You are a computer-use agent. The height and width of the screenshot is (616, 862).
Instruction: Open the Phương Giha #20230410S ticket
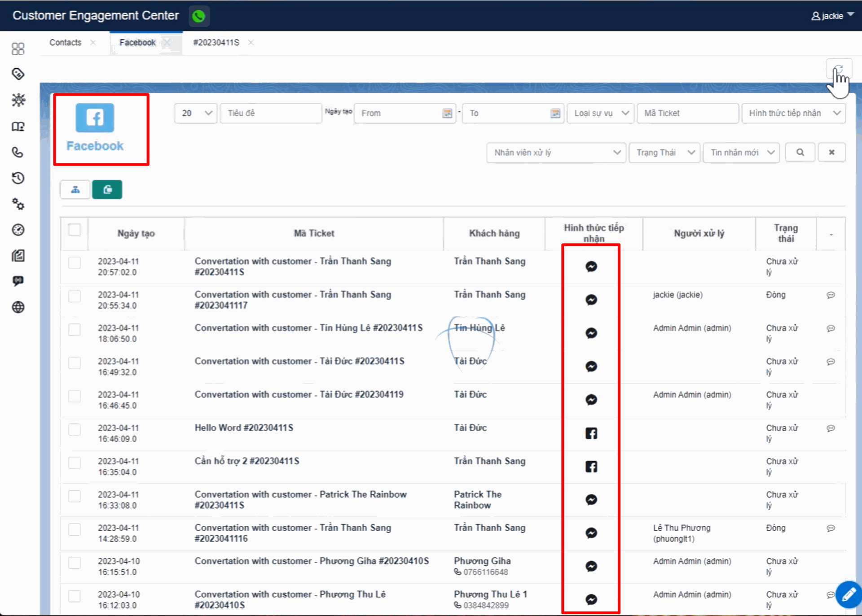(312, 561)
